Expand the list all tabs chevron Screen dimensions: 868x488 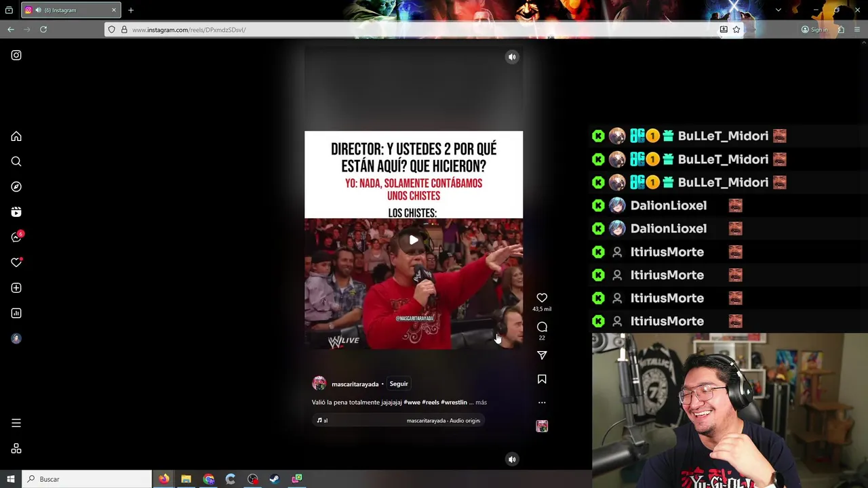click(778, 10)
